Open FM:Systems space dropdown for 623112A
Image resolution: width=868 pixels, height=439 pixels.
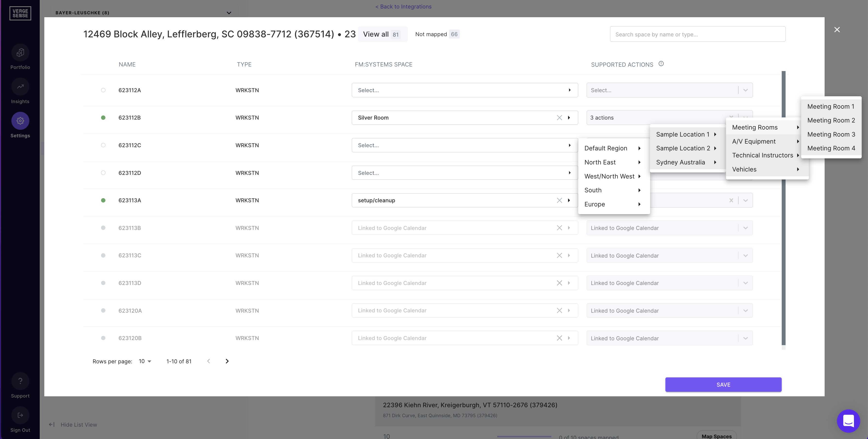[465, 90]
